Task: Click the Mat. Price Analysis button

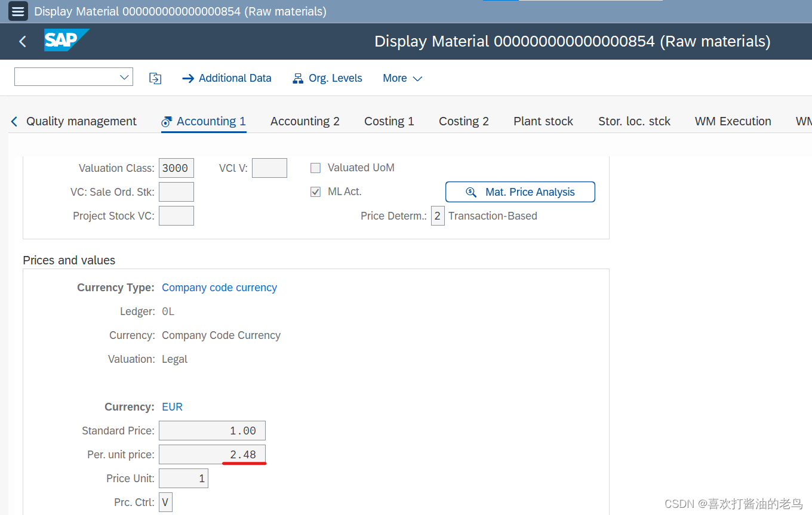Action: 520,192
